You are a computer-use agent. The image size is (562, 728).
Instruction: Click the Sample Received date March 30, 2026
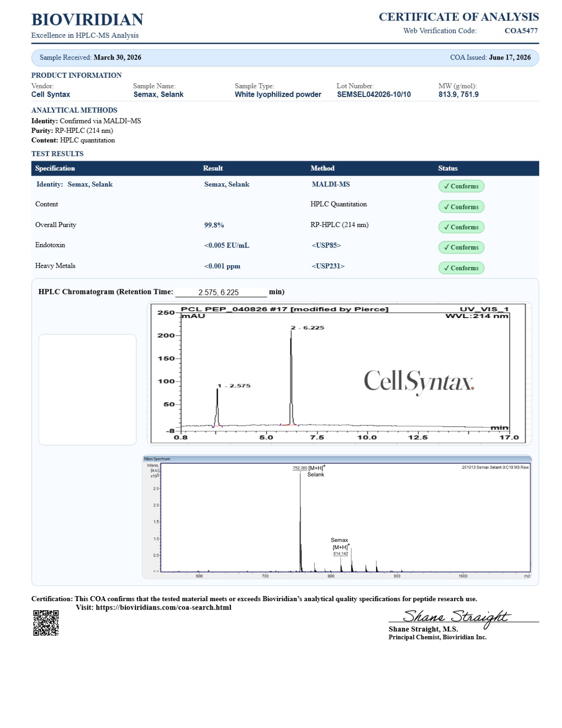[x=117, y=57]
